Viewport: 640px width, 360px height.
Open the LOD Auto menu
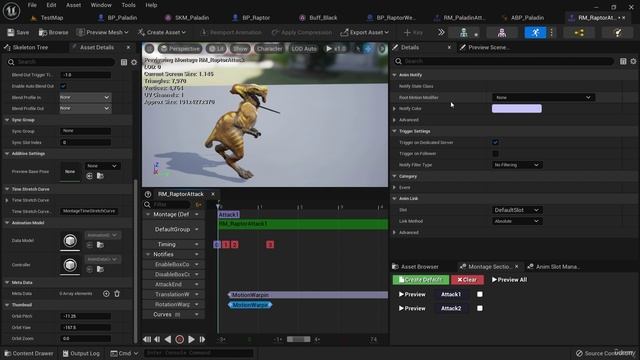coord(304,49)
